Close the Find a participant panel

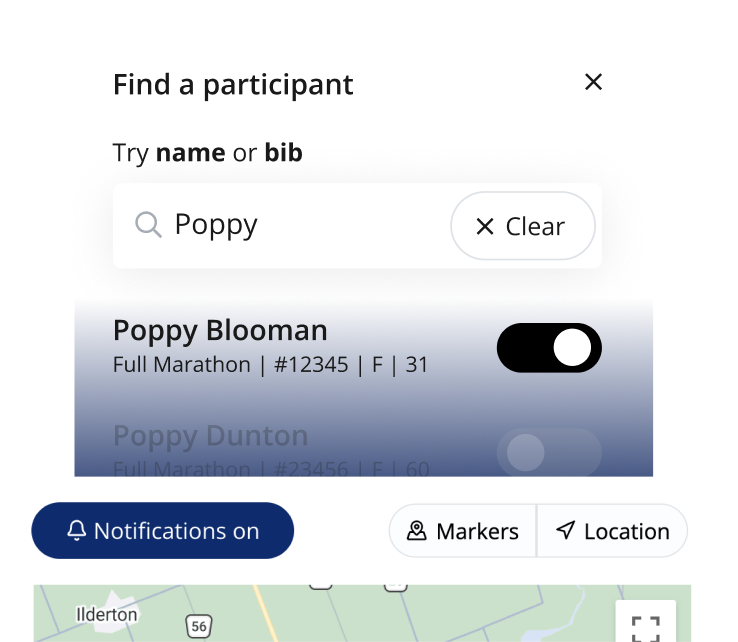(x=593, y=82)
